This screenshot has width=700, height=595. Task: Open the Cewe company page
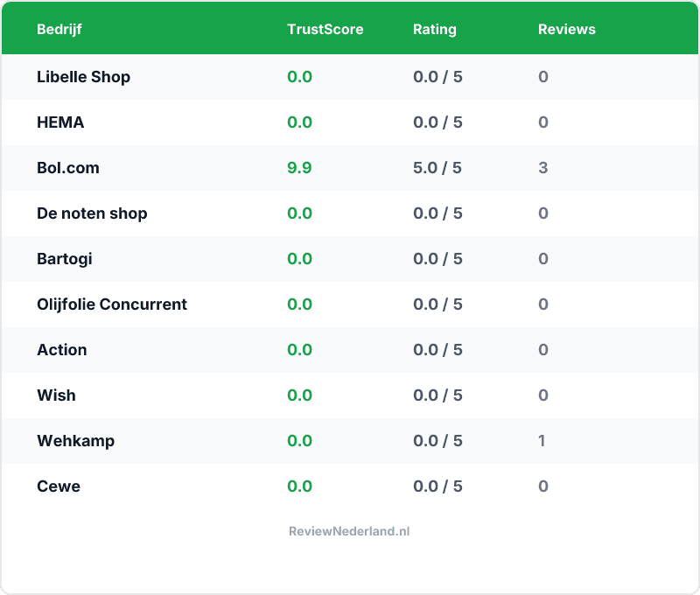(56, 486)
